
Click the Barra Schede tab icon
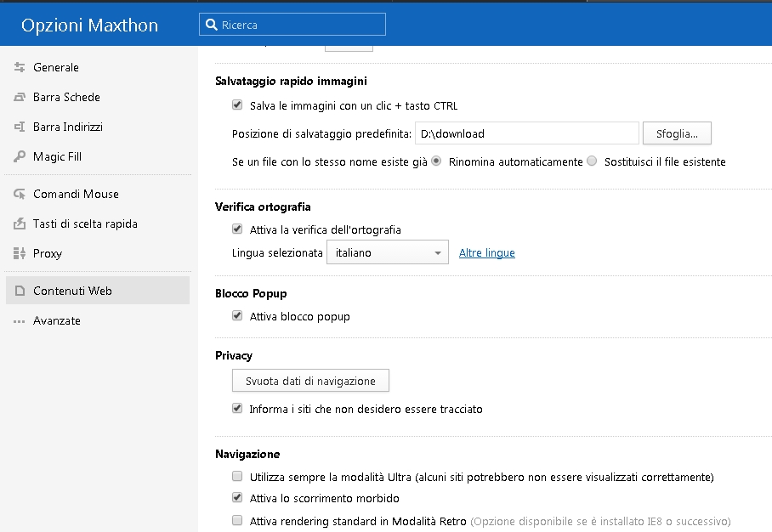tap(20, 97)
